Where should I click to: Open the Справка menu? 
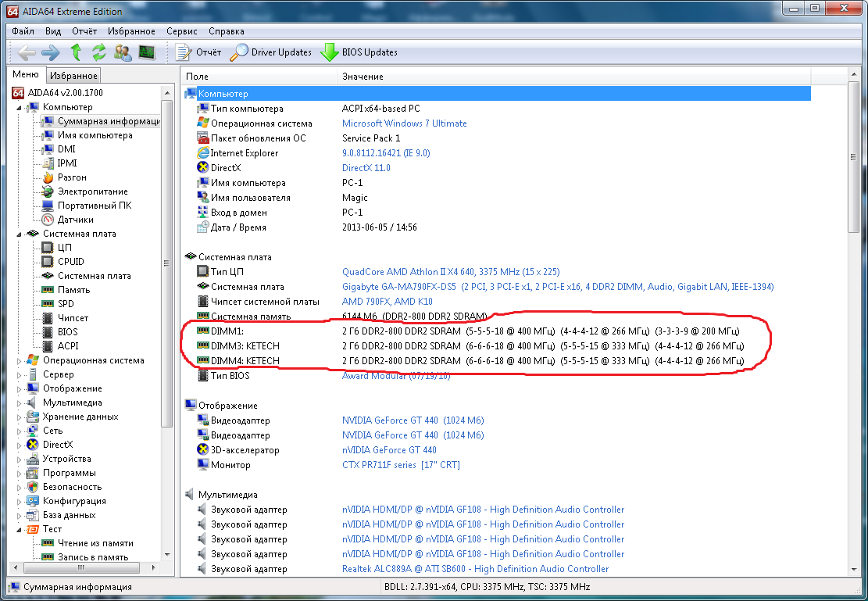tap(227, 31)
